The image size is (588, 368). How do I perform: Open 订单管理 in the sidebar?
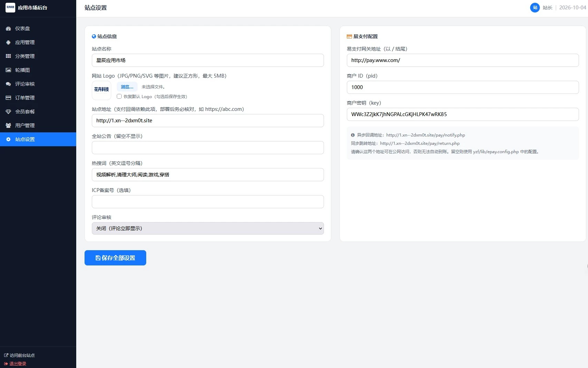point(38,98)
